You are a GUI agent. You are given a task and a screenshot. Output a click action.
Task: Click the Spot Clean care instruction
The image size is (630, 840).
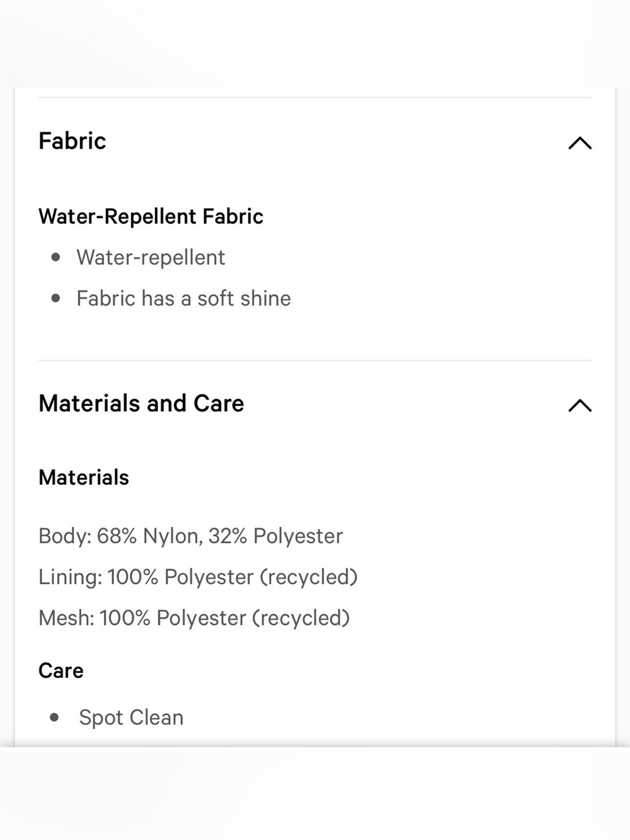(x=131, y=718)
